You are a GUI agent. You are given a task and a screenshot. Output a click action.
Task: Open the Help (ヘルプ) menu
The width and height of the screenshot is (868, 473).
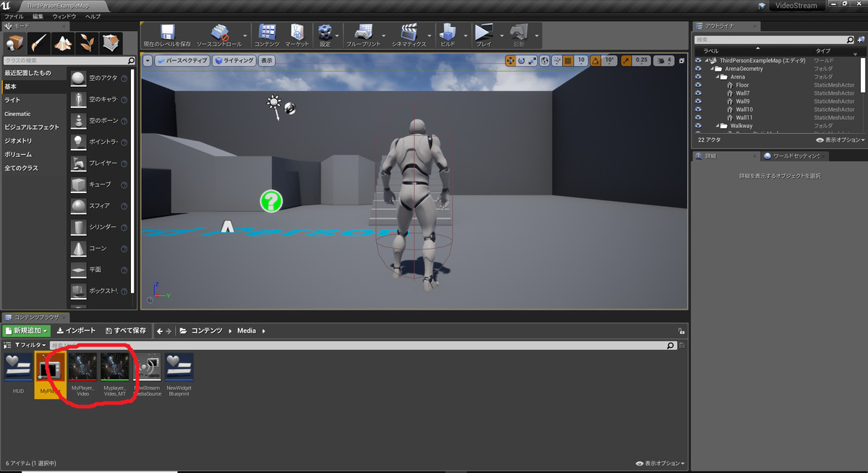[93, 16]
